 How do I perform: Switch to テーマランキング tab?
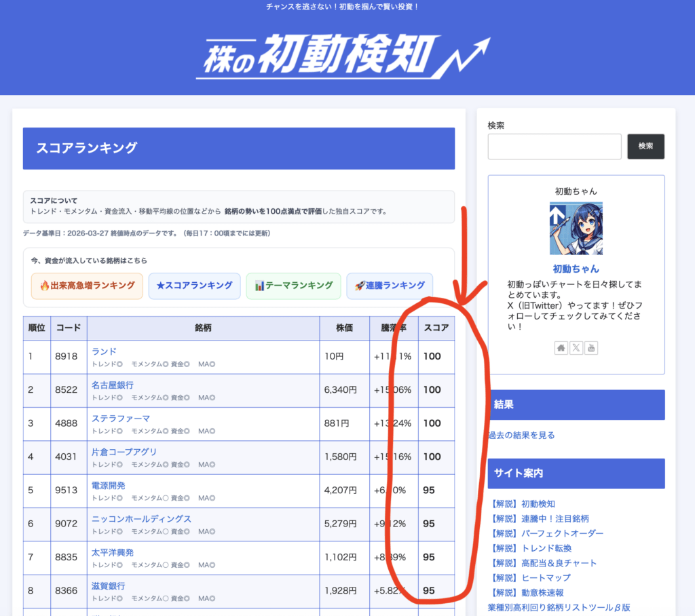pos(293,286)
